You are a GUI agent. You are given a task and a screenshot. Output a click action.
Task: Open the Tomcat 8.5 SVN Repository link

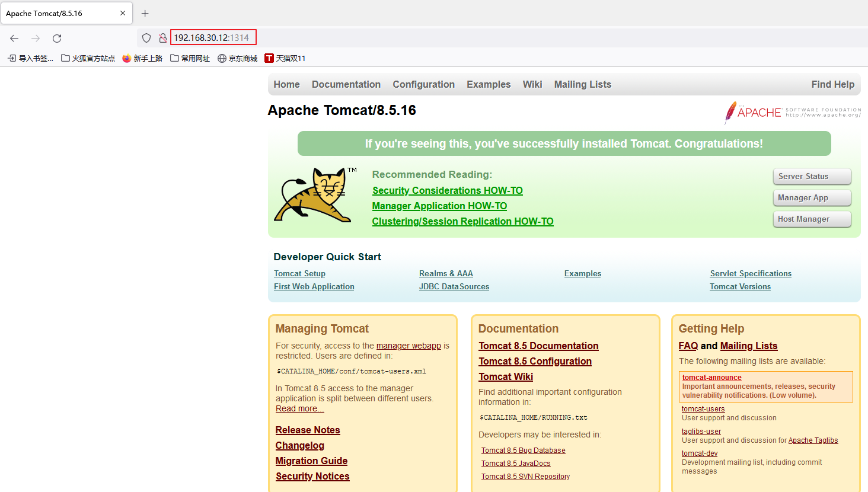[525, 477]
